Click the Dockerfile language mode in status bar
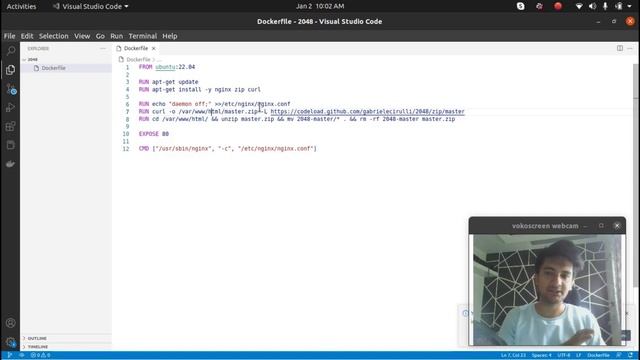The image size is (640, 360). pyautogui.click(x=598, y=355)
